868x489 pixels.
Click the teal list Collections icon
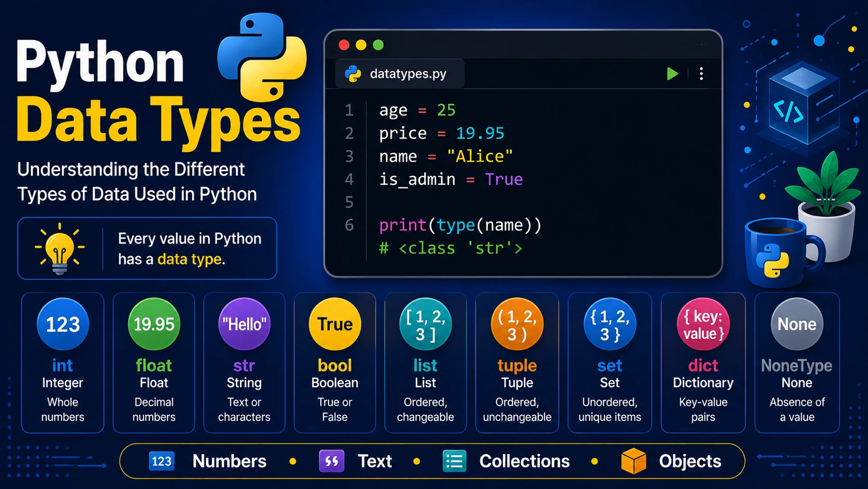click(x=454, y=461)
